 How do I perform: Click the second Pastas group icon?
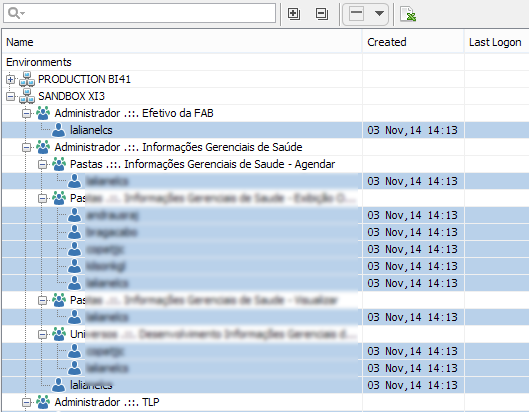point(59,198)
